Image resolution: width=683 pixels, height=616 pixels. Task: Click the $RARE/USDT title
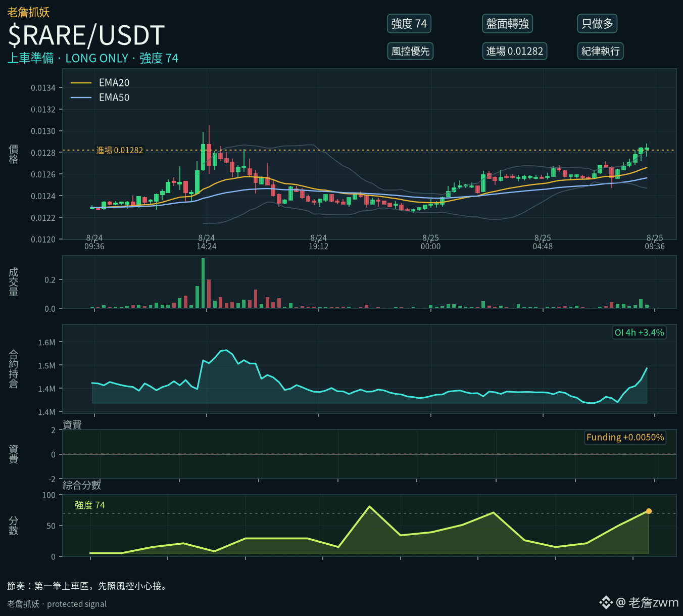point(86,35)
